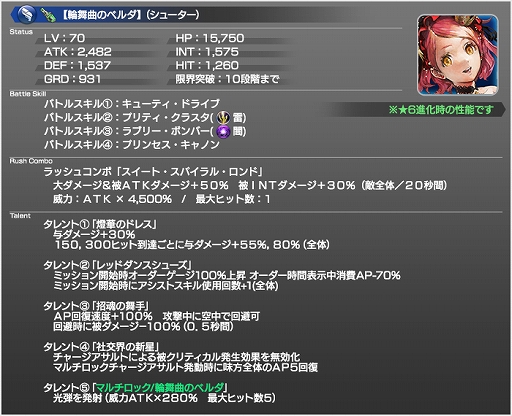Select the Rush Combo section label
Screen dimensions: 512x416
click(31, 161)
